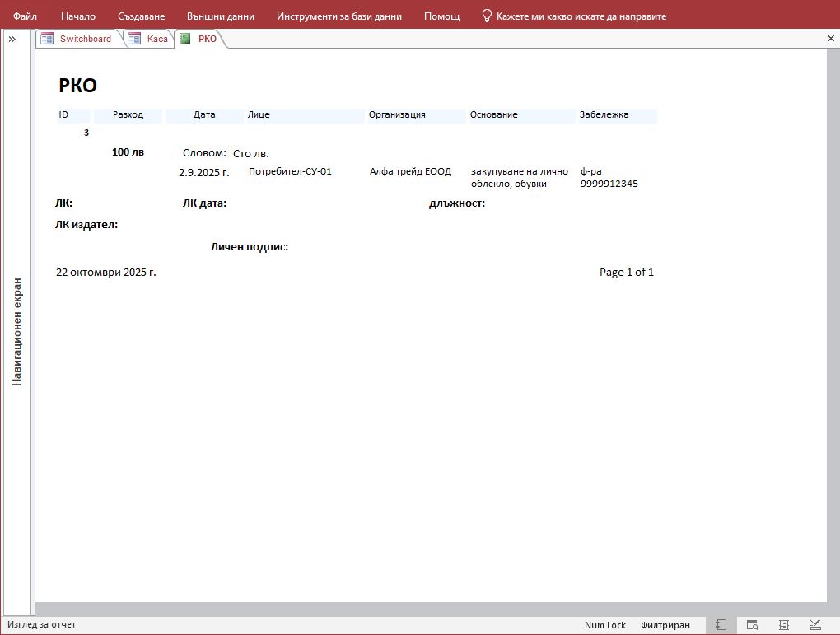Click the РКО tab's green report icon
This screenshot has width=840, height=635.
tap(185, 39)
